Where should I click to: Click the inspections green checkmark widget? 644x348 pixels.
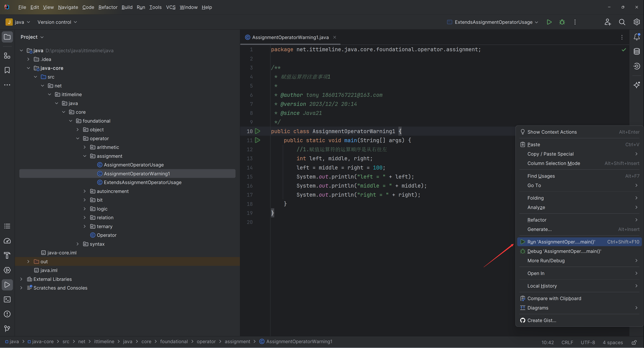[x=624, y=50]
